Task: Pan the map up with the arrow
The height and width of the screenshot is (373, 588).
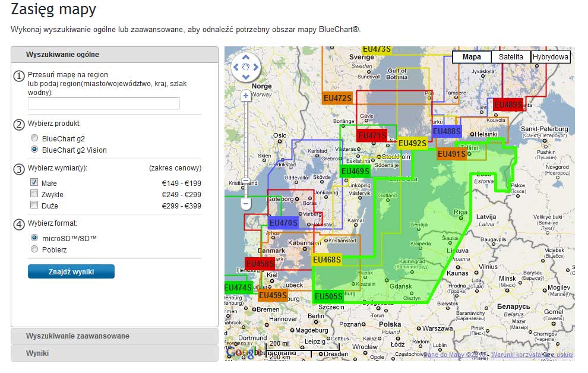Action: [246, 58]
